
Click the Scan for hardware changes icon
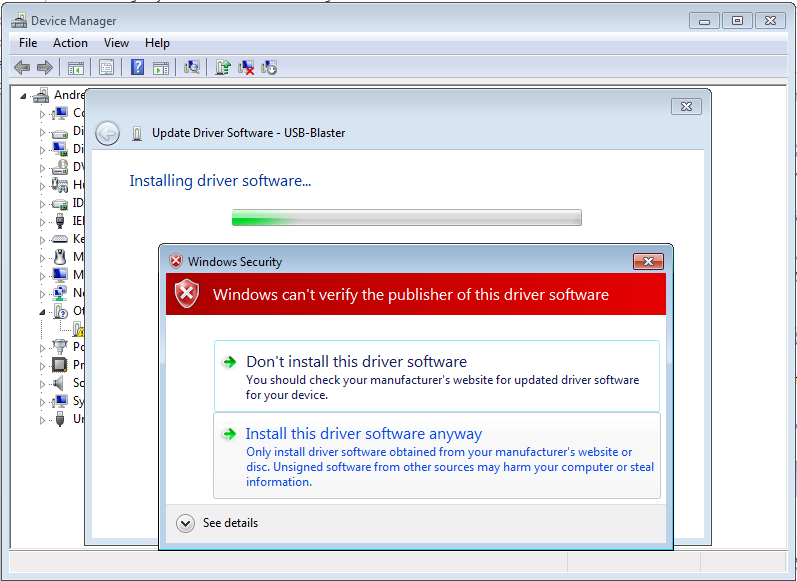tap(192, 67)
